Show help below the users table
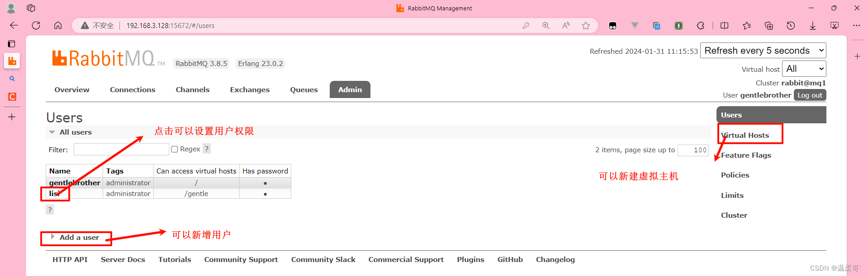This screenshot has height=276, width=868. tap(50, 210)
